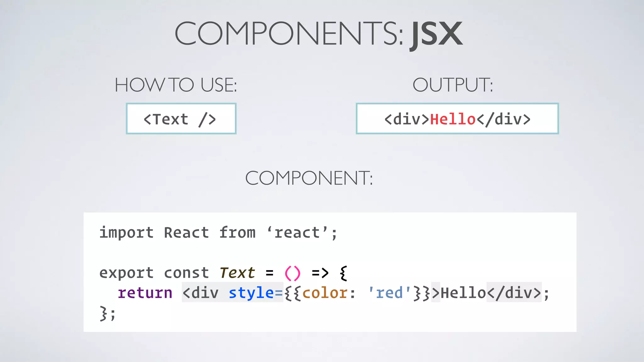644x362 pixels.
Task: Select the 'HOW TO USE:' heading
Action: 176,85
